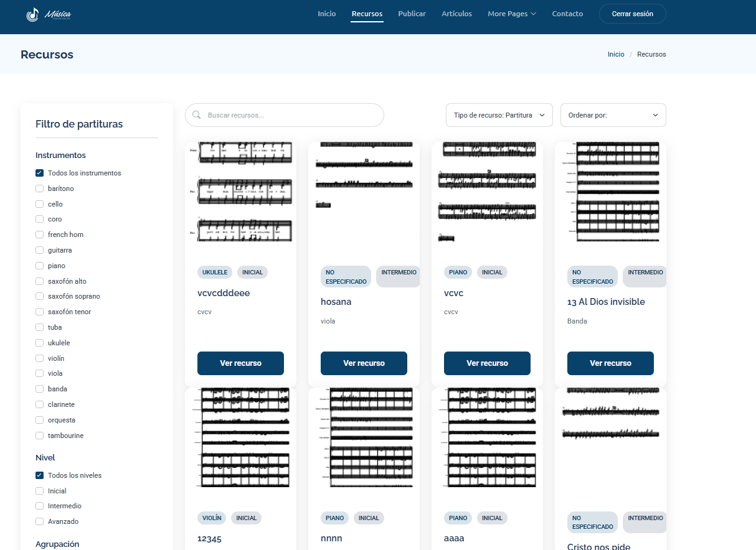Image resolution: width=756 pixels, height=550 pixels.
Task: Check the tambourine instrument filter
Action: [39, 436]
